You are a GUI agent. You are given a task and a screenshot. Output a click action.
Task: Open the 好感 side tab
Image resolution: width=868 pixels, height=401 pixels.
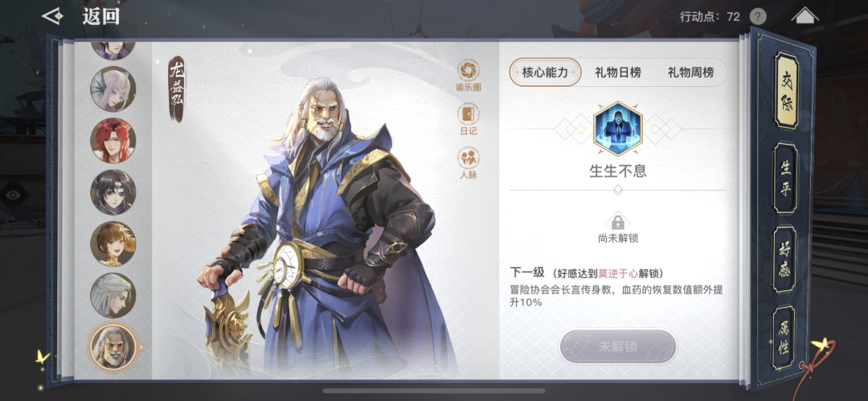(785, 260)
